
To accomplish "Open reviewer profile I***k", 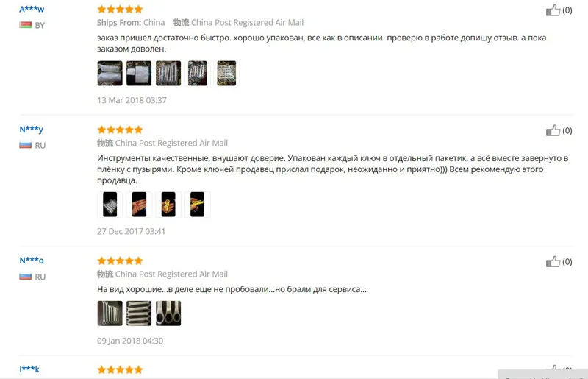I will tap(29, 369).
